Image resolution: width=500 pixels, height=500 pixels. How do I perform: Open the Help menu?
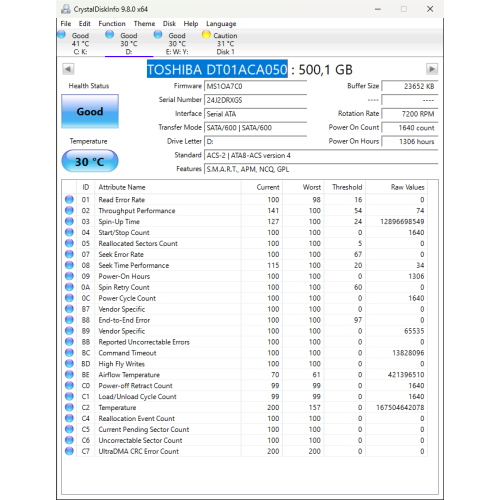click(x=191, y=24)
